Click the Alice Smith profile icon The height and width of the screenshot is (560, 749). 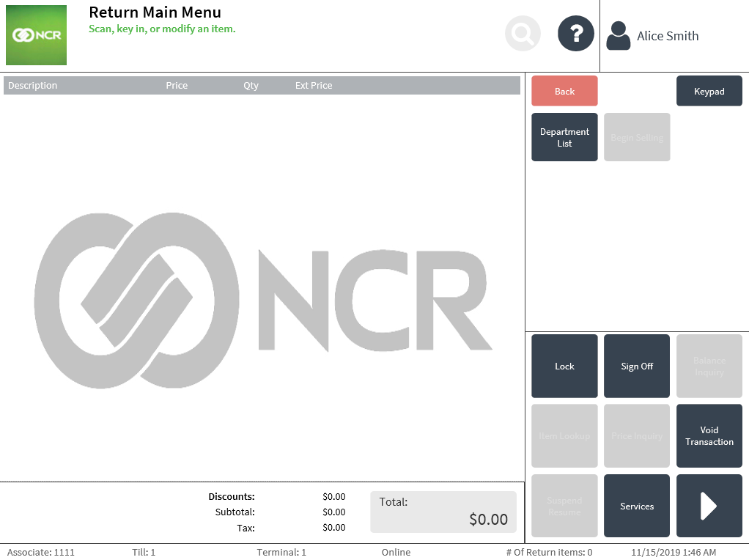[618, 33]
